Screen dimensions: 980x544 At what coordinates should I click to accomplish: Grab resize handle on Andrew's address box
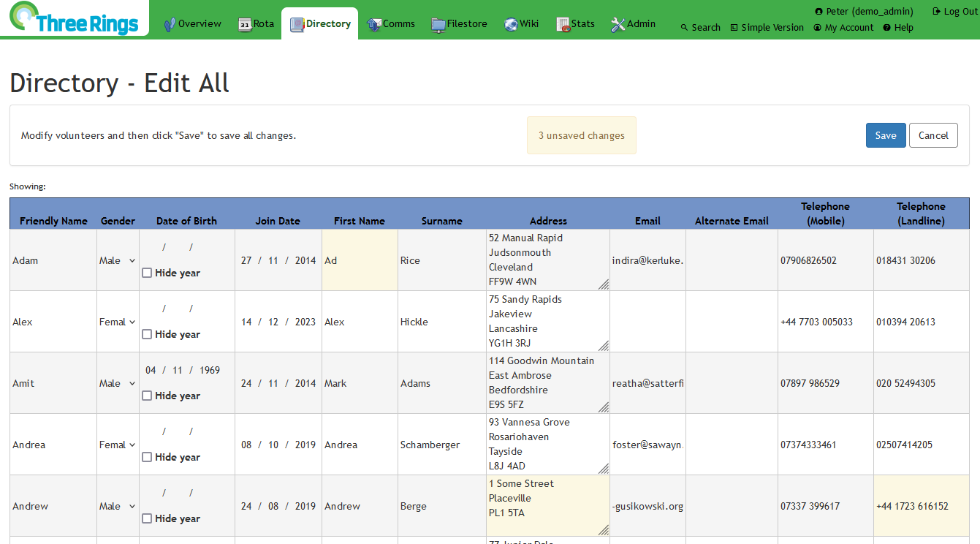pyautogui.click(x=603, y=530)
